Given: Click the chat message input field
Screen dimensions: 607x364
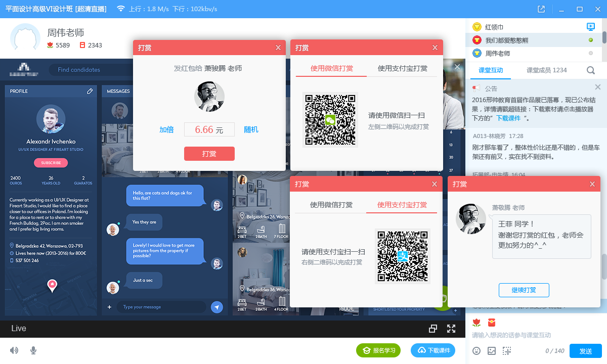Looking at the screenshot, I should (531, 335).
